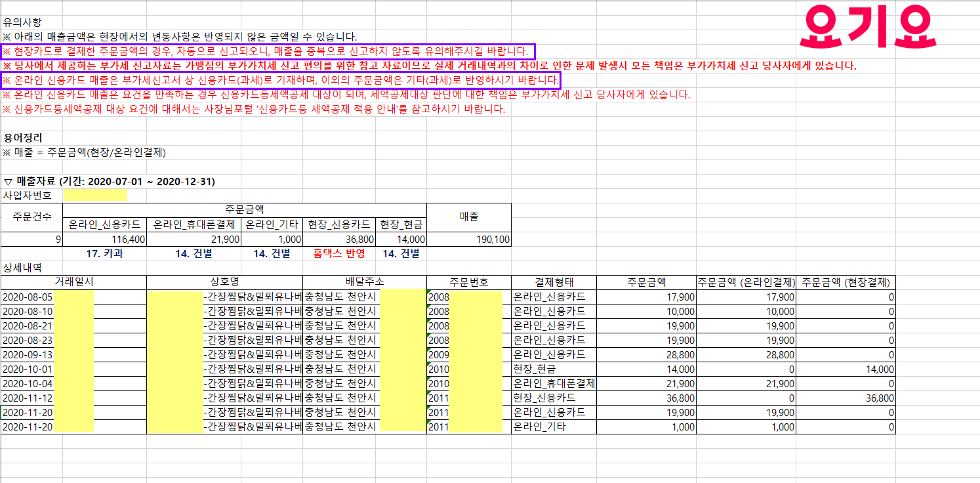Select the summary value 116,400

tap(105, 240)
